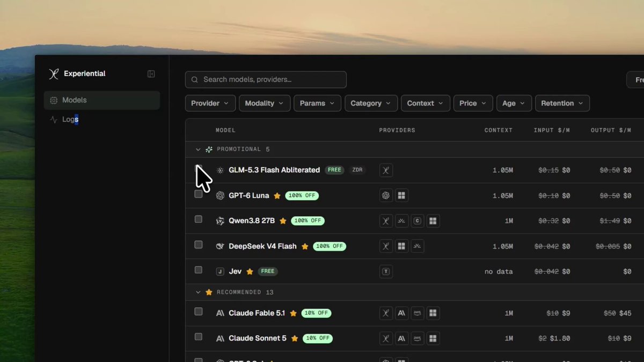Image resolution: width=644 pixels, height=362 pixels.
Task: Check the DeepSeek V4 Flash checkbox
Action: click(199, 245)
